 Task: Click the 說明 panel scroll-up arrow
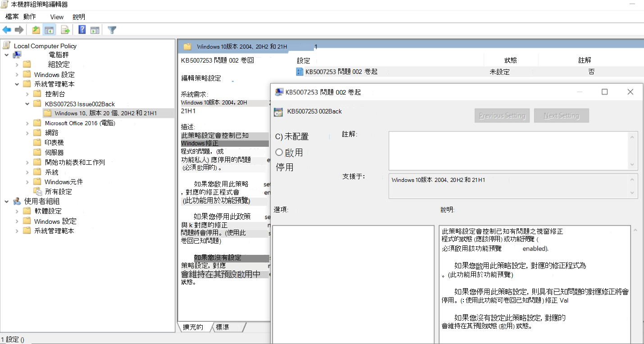pos(635,230)
